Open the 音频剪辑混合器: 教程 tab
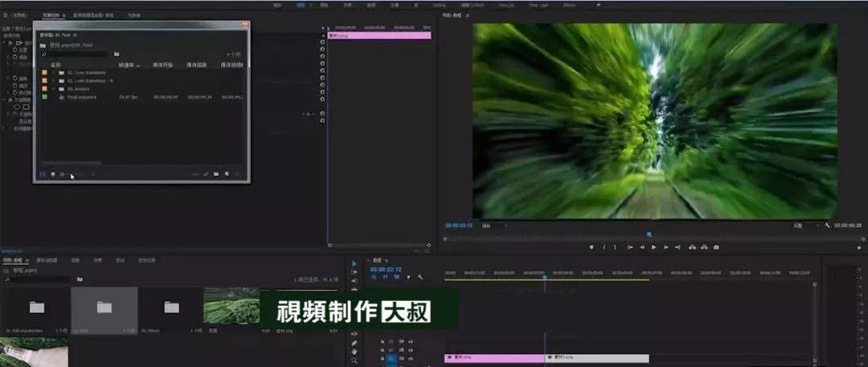 pyautogui.click(x=95, y=15)
